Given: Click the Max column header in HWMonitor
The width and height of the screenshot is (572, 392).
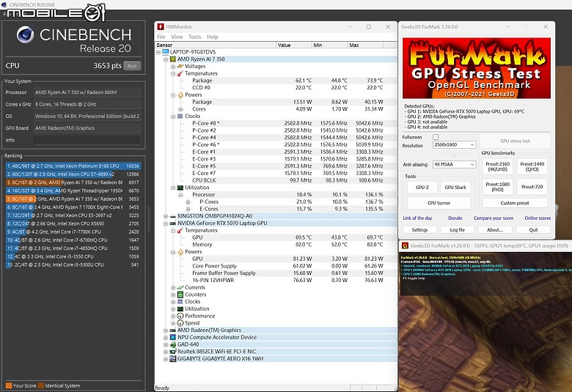Looking at the screenshot, I should pyautogui.click(x=365, y=45).
